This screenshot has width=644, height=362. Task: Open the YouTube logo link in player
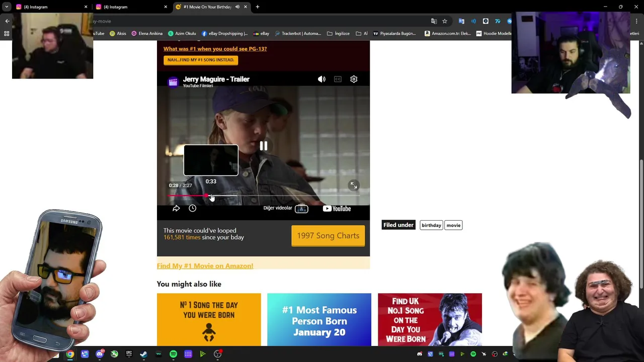tap(337, 208)
